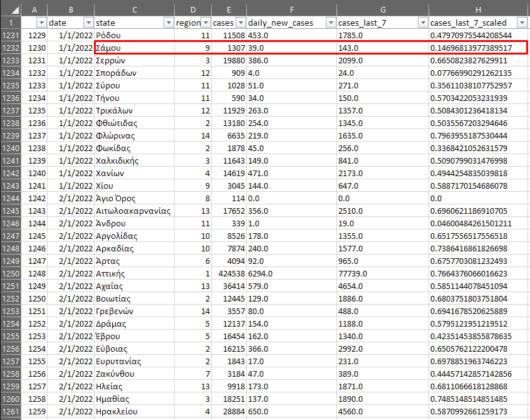Click the index cell 1242
The width and height of the screenshot is (530, 420).
[x=34, y=199]
